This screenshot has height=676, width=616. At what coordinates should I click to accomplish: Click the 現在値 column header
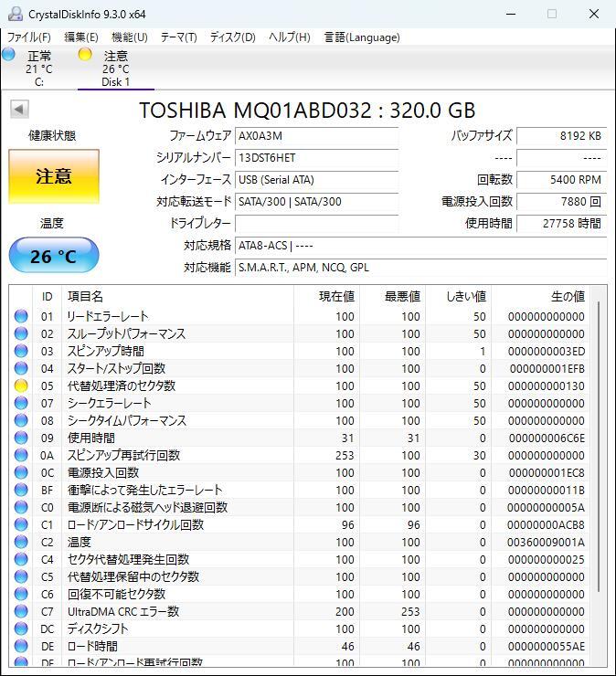point(326,297)
